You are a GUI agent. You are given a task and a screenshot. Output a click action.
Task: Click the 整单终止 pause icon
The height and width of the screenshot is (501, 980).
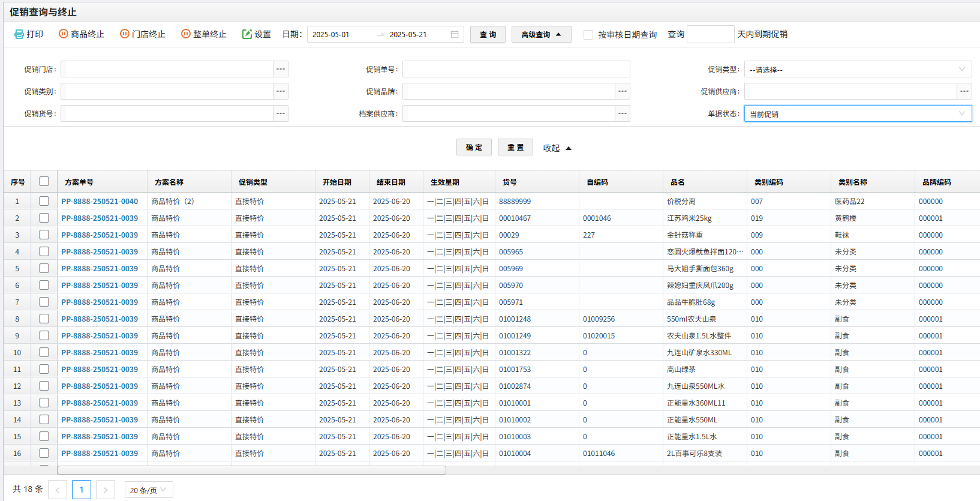tap(185, 34)
